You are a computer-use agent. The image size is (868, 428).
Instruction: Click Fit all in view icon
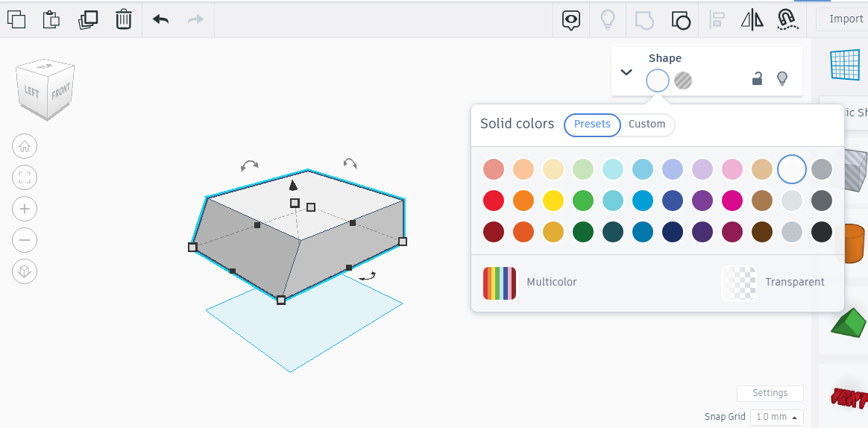pyautogui.click(x=25, y=177)
